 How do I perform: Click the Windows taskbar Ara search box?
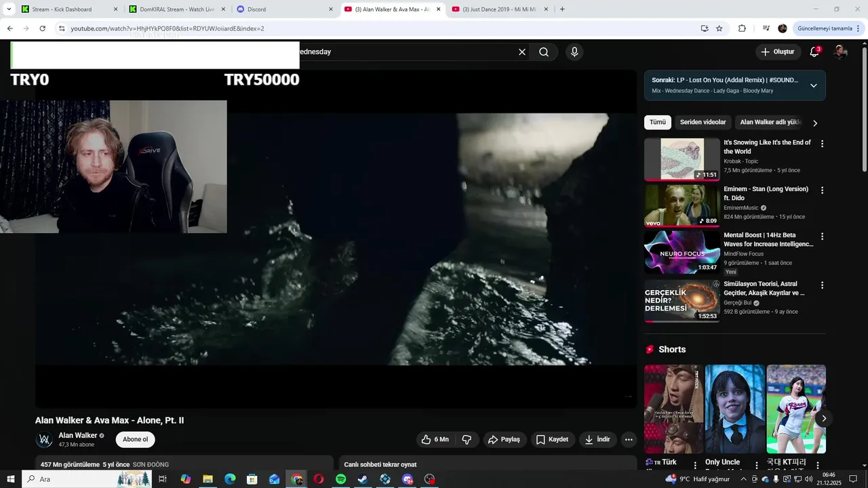87,479
